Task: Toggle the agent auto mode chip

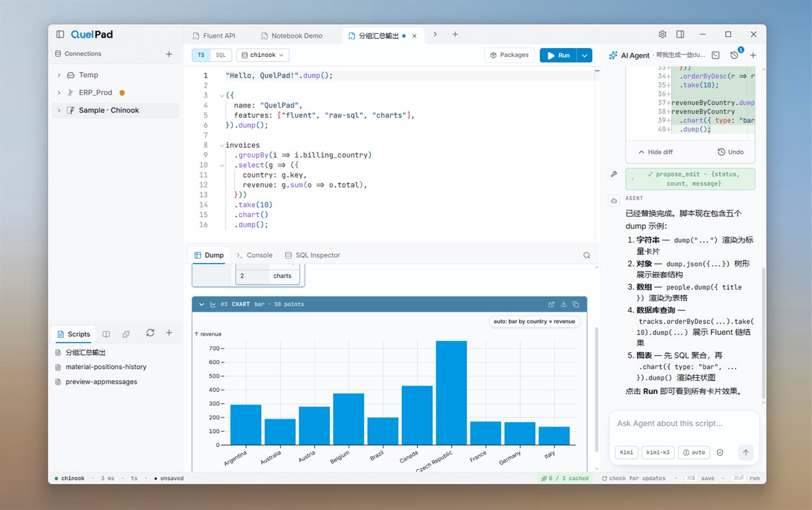Action: click(694, 453)
